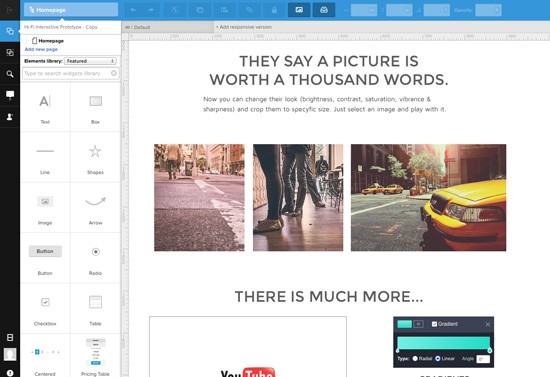Click the Add new page link
550x377 pixels.
click(x=41, y=49)
